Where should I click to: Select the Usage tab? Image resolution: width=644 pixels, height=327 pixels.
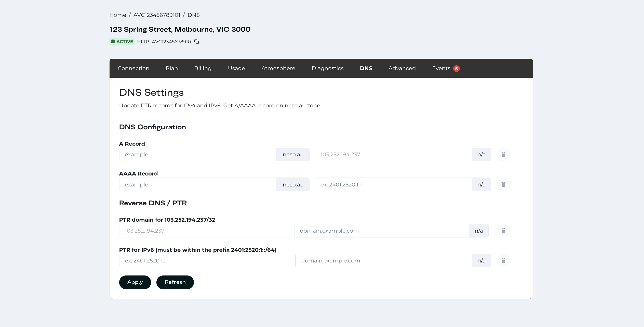click(x=236, y=68)
